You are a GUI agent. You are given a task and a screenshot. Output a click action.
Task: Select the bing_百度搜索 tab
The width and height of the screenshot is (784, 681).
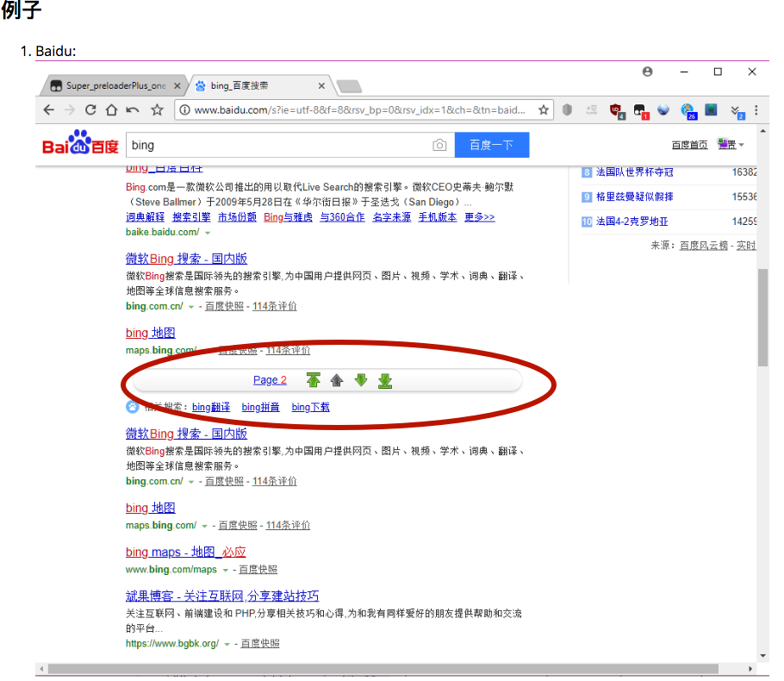[x=258, y=85]
